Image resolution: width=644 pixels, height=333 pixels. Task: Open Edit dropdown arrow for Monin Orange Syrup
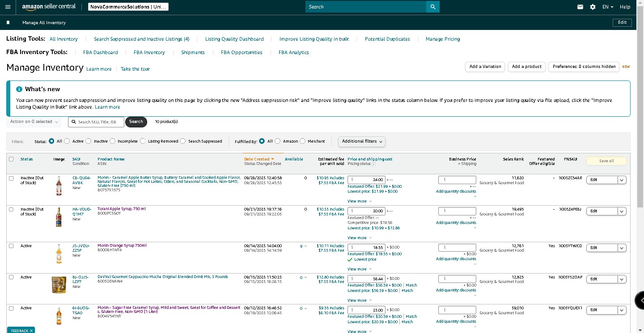622,248
